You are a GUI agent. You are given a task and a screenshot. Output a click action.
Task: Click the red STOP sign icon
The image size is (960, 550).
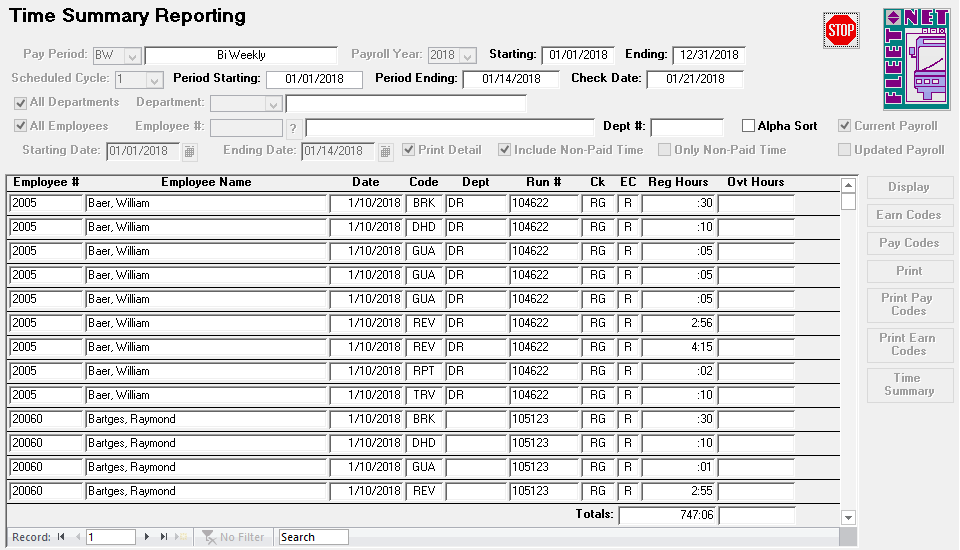click(841, 30)
